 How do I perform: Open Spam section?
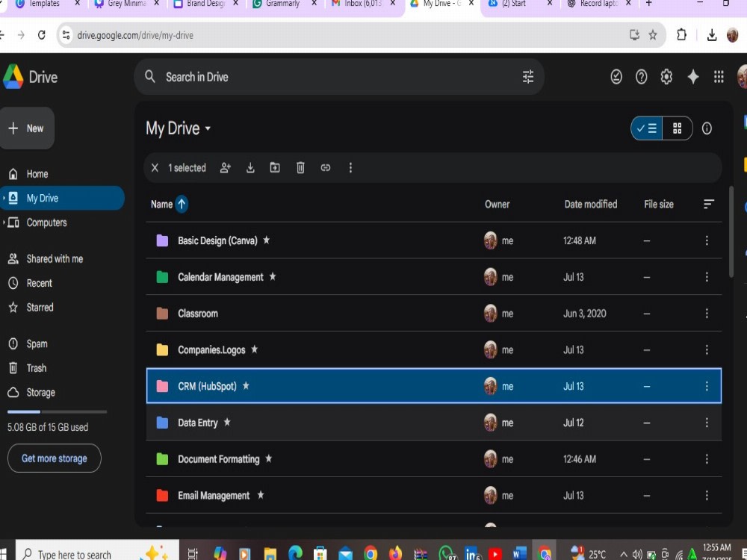coord(37,343)
